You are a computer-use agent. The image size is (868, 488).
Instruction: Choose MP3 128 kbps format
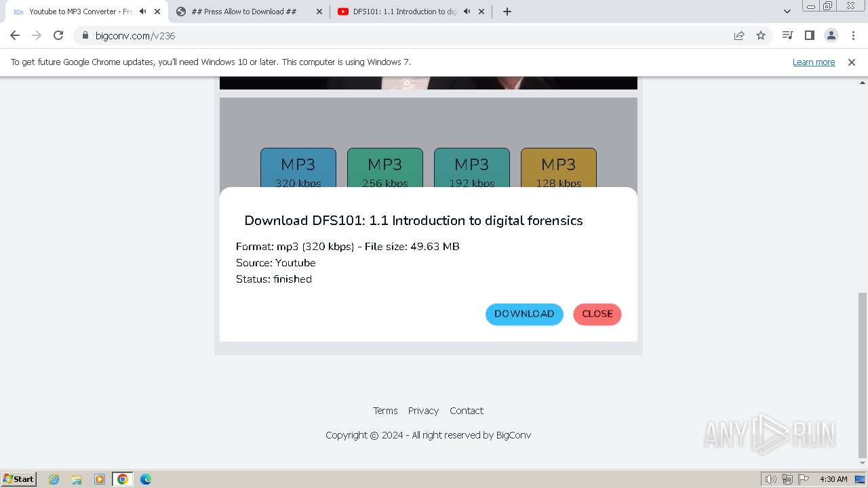point(559,168)
